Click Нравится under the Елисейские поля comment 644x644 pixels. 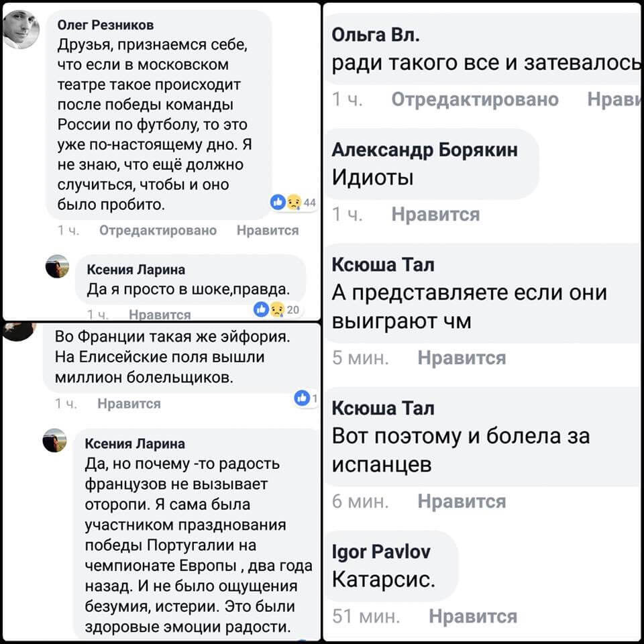pos(129,403)
